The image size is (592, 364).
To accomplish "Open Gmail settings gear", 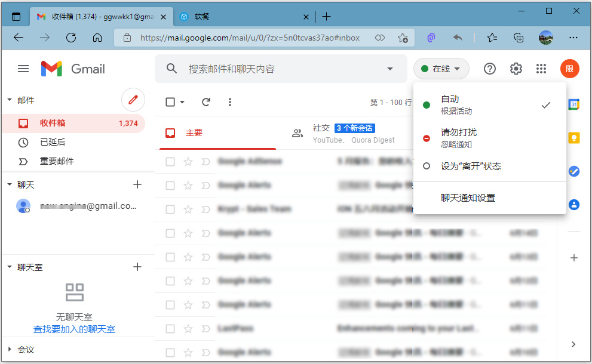I will (x=516, y=69).
